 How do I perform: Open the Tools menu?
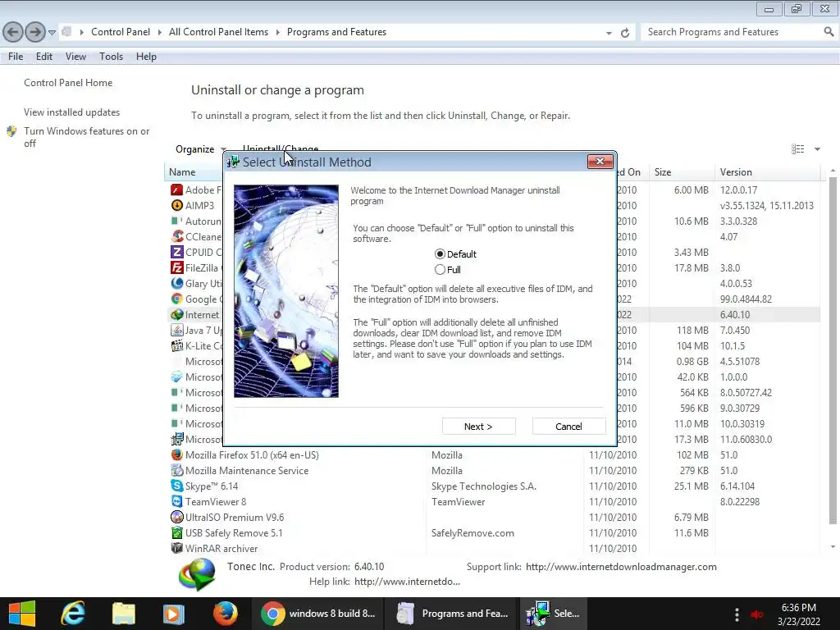111,57
